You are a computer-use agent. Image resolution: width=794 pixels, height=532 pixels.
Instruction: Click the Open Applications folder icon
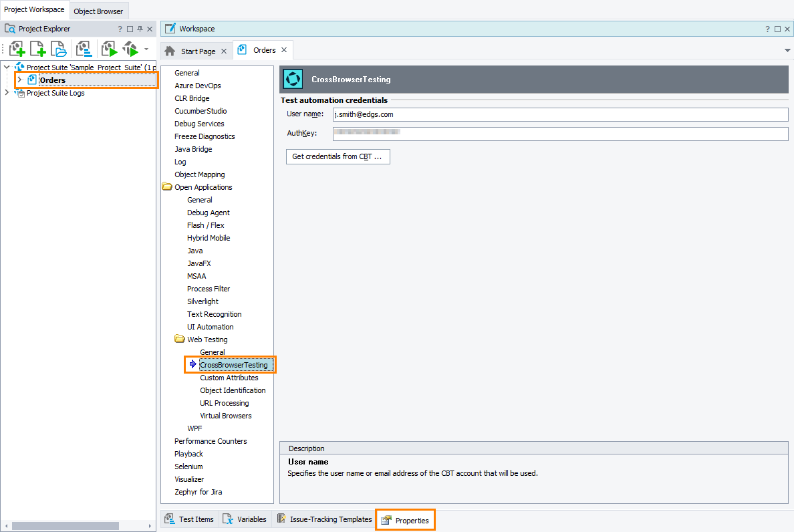coord(167,186)
